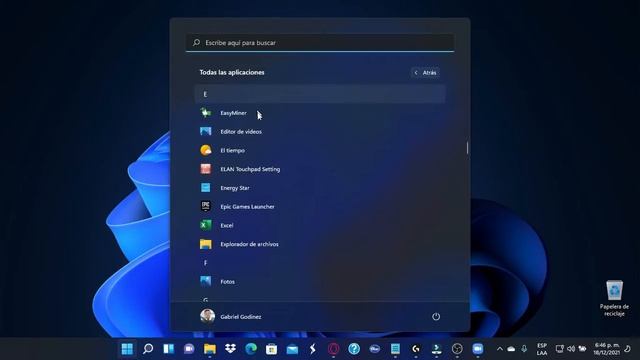Open Gabriel Godinez user account
The image size is (640, 360).
tap(231, 316)
